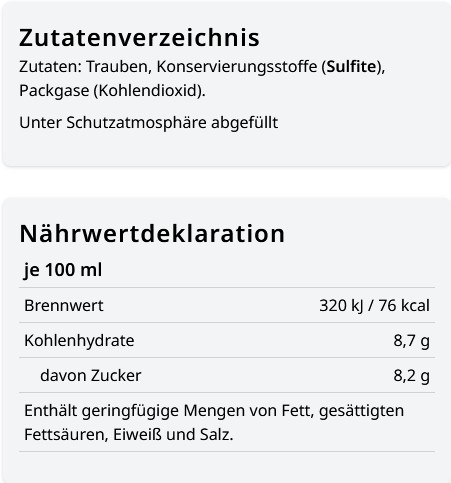Select the Brennwert row label
This screenshot has width=451, height=483.
[x=64, y=305]
